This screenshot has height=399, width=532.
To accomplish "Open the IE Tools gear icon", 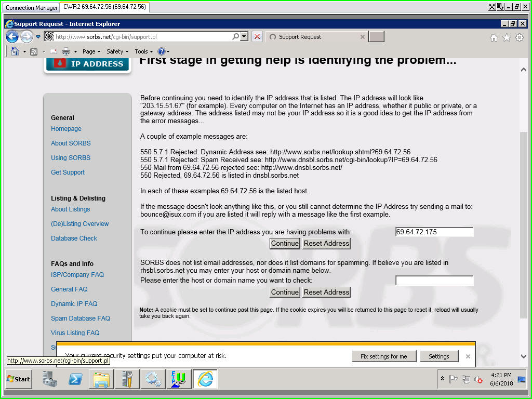I will pos(520,37).
